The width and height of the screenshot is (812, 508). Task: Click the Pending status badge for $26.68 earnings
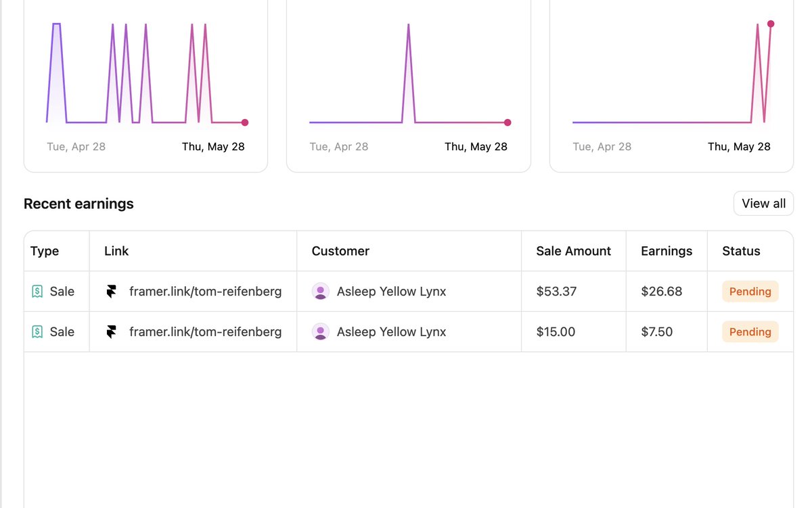pos(750,292)
